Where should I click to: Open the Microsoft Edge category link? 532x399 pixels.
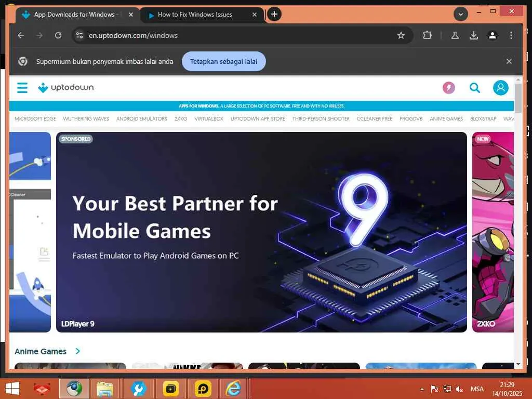(x=35, y=119)
